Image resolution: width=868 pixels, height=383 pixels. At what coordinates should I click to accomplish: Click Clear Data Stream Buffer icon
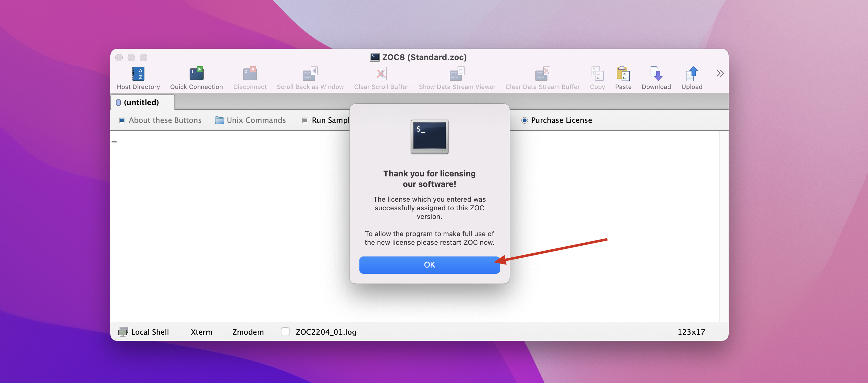point(542,74)
